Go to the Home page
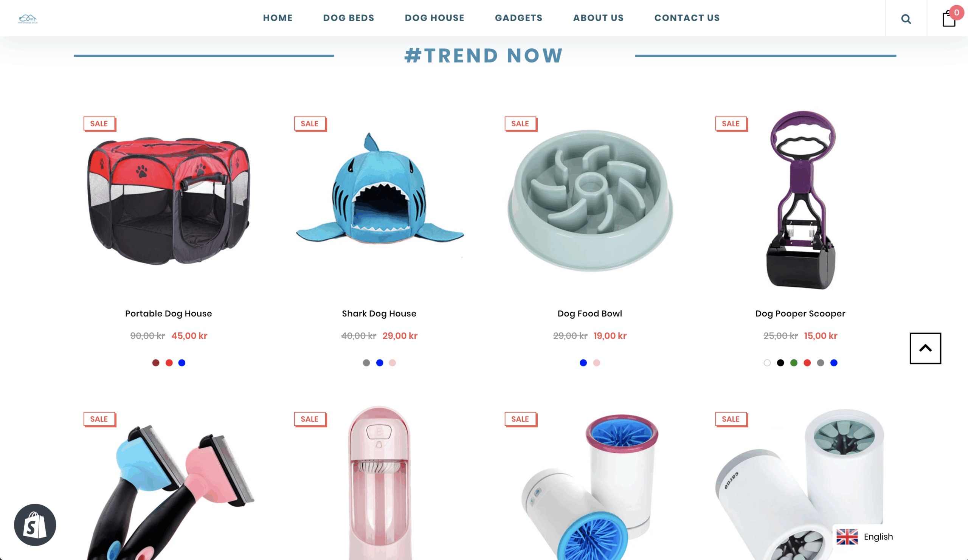 278,18
